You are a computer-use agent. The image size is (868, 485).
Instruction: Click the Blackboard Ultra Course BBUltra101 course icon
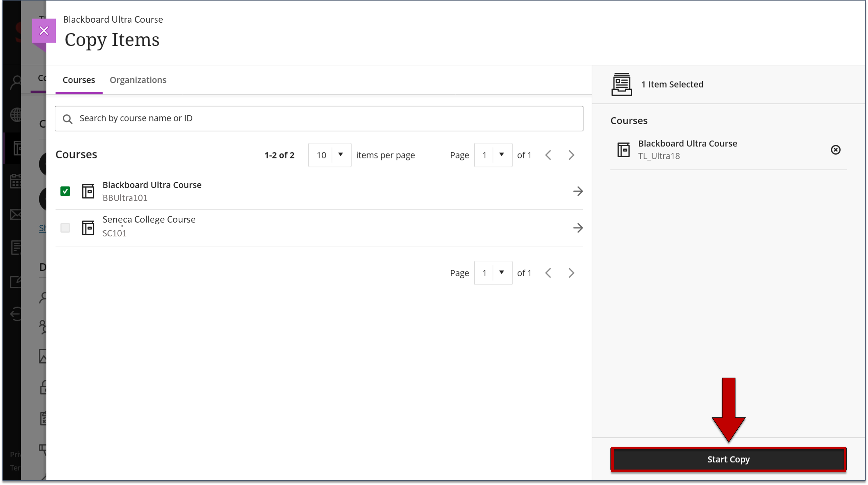[x=88, y=191]
